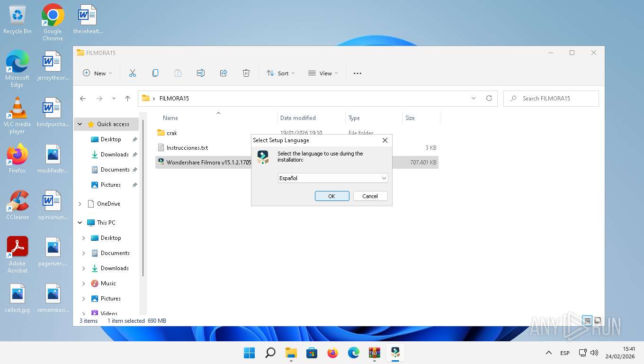Switch to details view icon in status bar

[588, 320]
